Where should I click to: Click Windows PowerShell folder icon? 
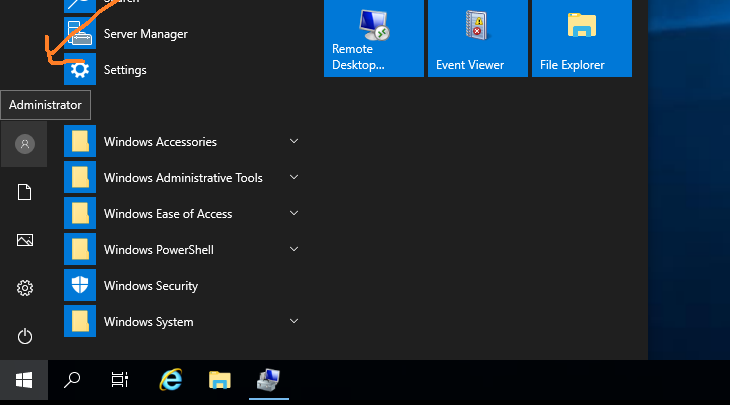80,250
